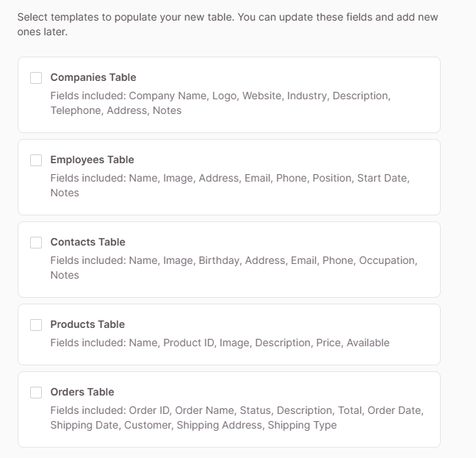Toggle the Orders Table checkbox
Viewport: 476px width, 458px height.
[36, 393]
